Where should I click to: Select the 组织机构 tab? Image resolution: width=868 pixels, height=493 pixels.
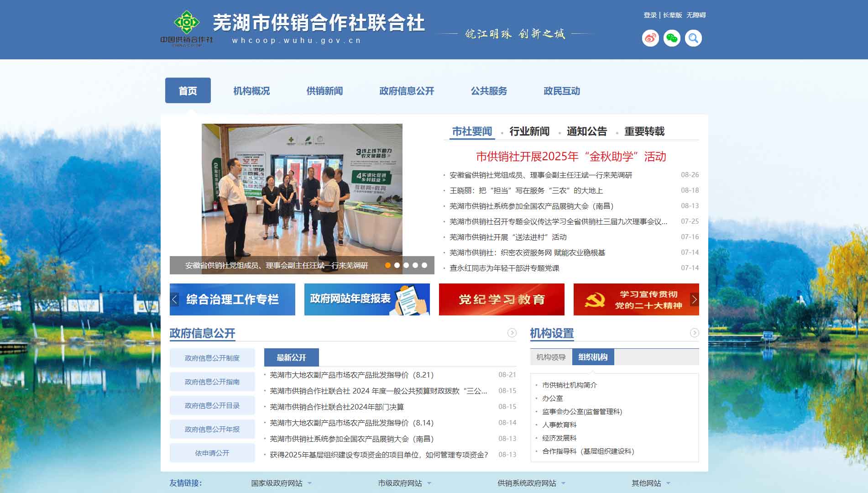(593, 357)
